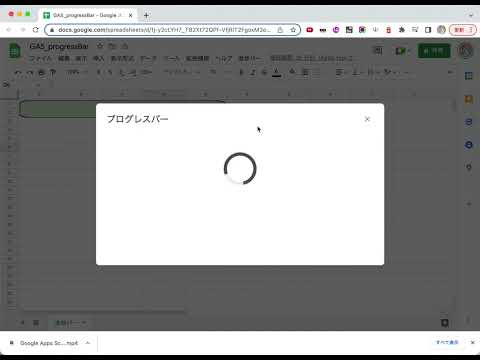Image resolution: width=480 pixels, height=360 pixels.
Task: Toggle strikethrough formatting
Action: click(264, 72)
